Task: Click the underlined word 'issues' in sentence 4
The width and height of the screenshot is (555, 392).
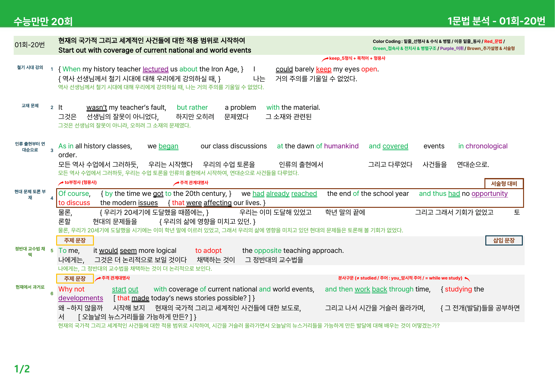Action: tap(148, 203)
